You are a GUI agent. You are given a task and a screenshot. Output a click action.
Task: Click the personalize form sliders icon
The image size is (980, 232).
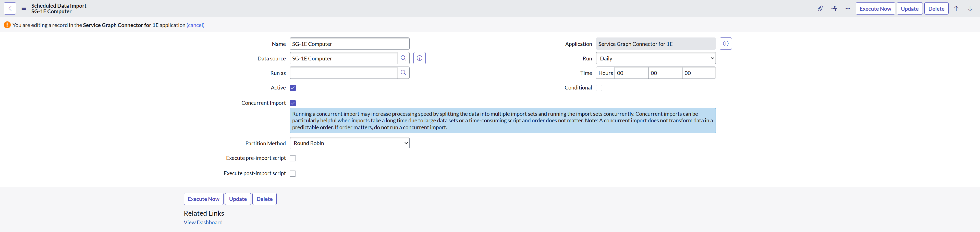834,8
